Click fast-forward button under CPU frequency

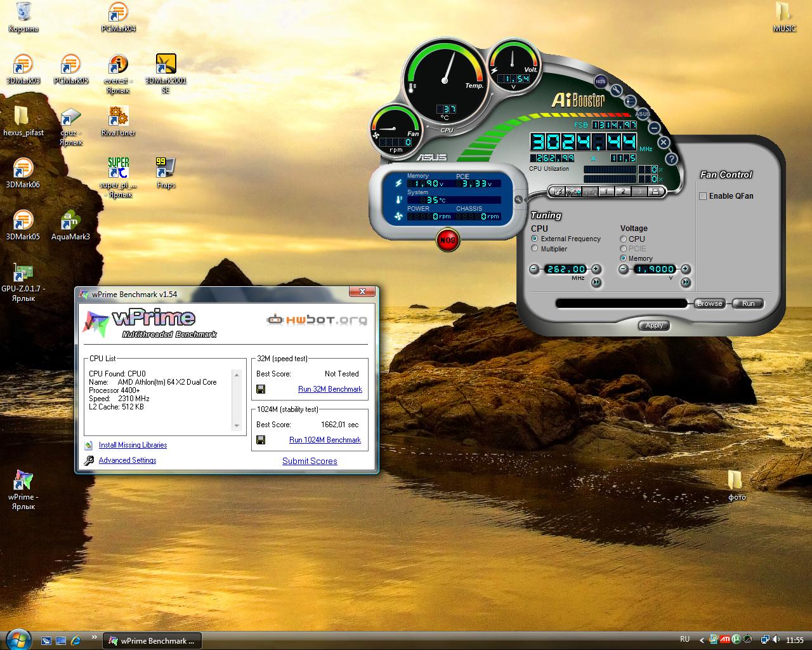point(596,282)
